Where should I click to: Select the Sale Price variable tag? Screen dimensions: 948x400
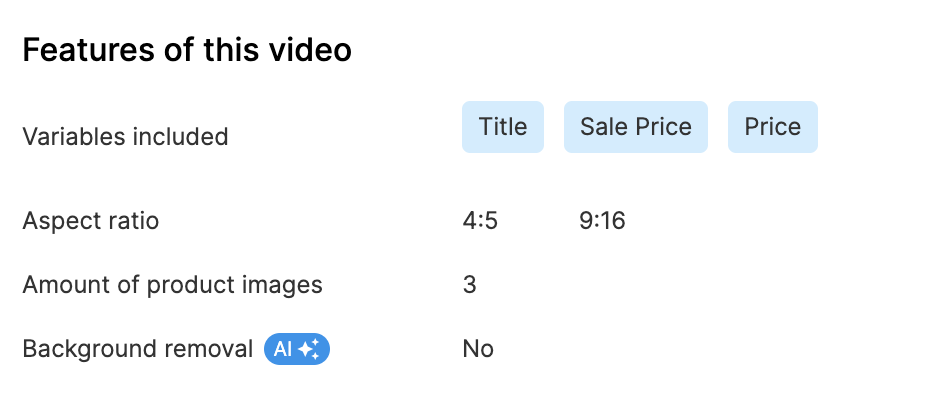[x=635, y=127]
